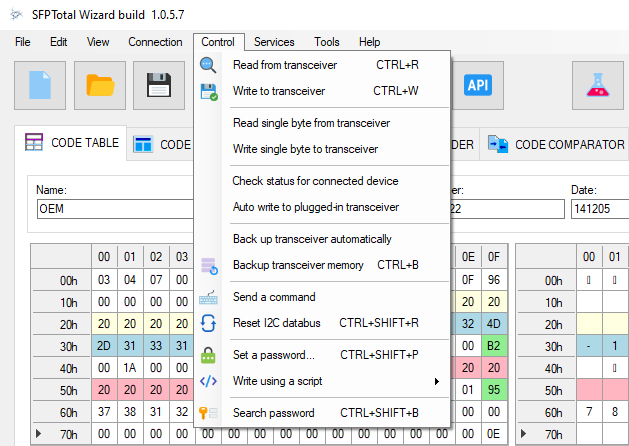Click the keyboard icon beside Send a command
Screen dimensions: 629x446
(x=208, y=298)
